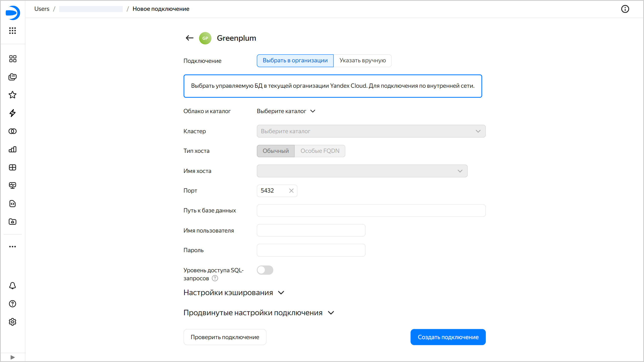Open the four-squares sidebar icon
Screen dimensions: 644x362
[x=13, y=59]
